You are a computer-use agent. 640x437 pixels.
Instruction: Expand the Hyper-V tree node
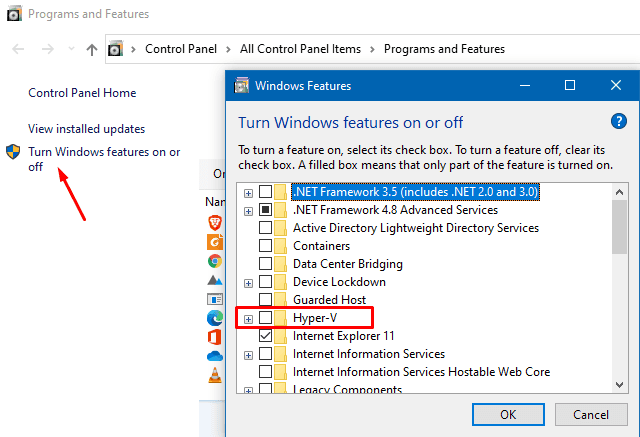coord(248,318)
